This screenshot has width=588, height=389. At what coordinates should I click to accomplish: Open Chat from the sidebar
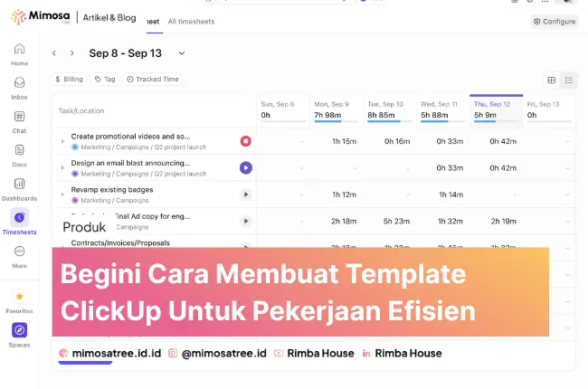point(20,122)
